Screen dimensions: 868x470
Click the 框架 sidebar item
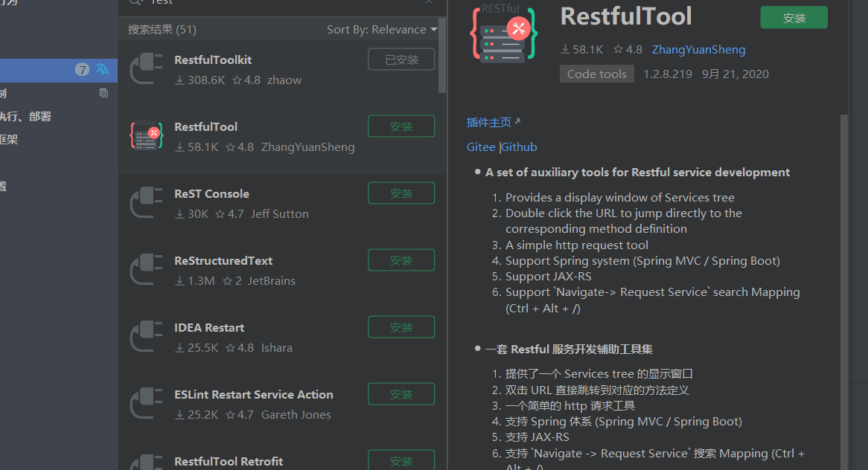(9, 139)
